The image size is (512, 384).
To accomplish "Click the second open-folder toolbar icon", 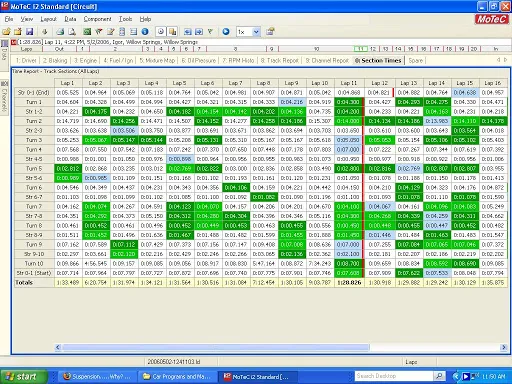I will click(18, 32).
